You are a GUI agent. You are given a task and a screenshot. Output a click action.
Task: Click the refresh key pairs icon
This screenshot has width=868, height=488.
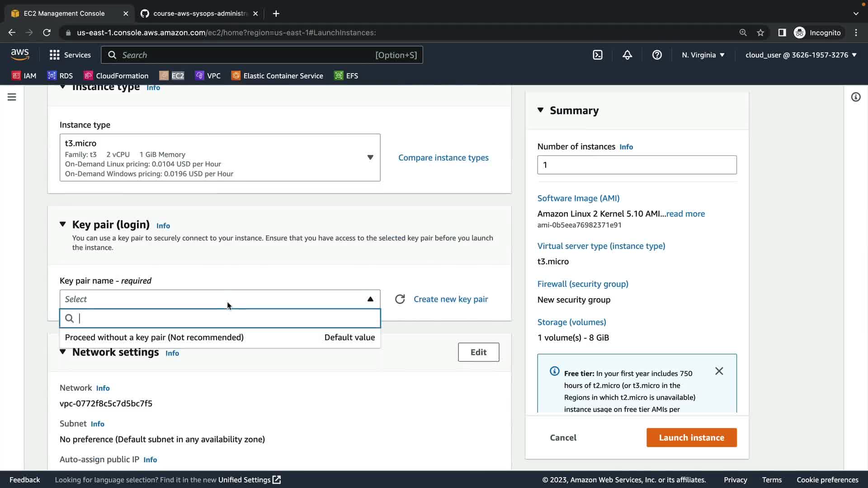coord(400,299)
